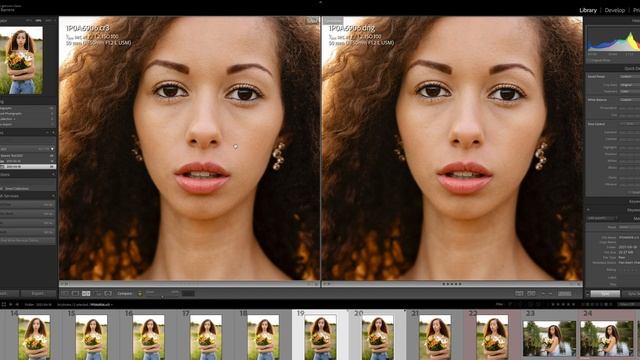Click the Candidate image IP0A6906.dng
The image size is (640, 360).
click(452, 148)
